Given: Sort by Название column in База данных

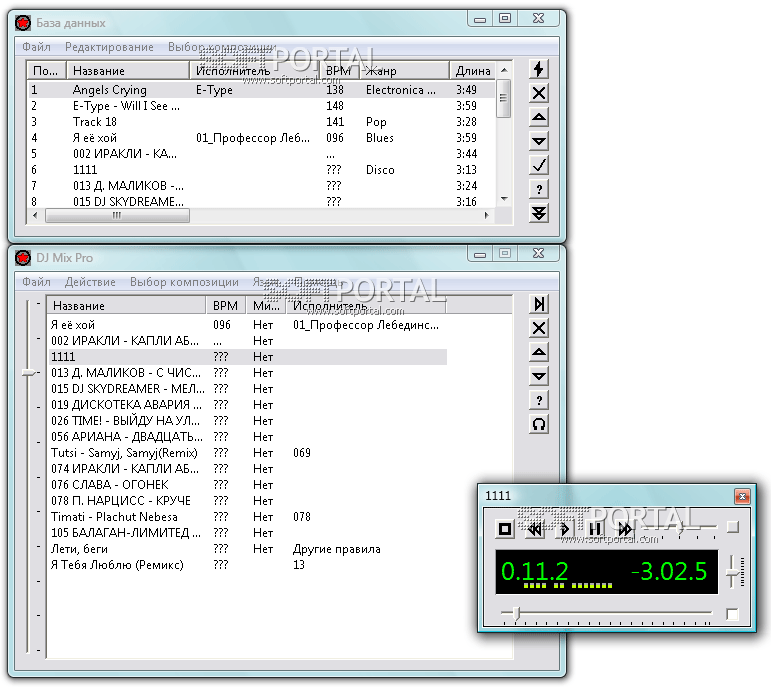Looking at the screenshot, I should pos(128,71).
